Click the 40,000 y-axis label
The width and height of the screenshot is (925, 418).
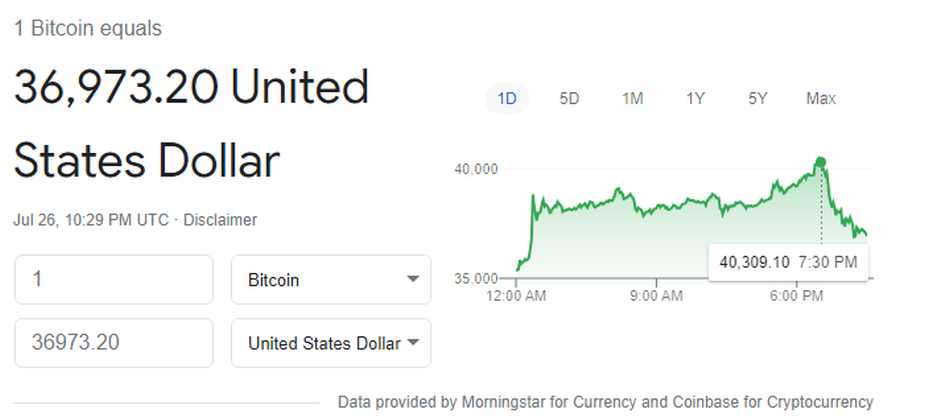476,169
